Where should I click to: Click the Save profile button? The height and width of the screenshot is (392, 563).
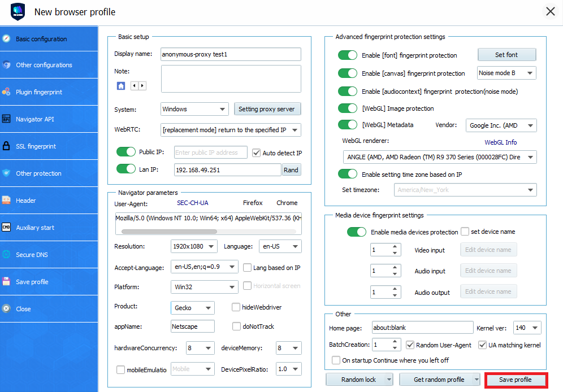click(516, 380)
